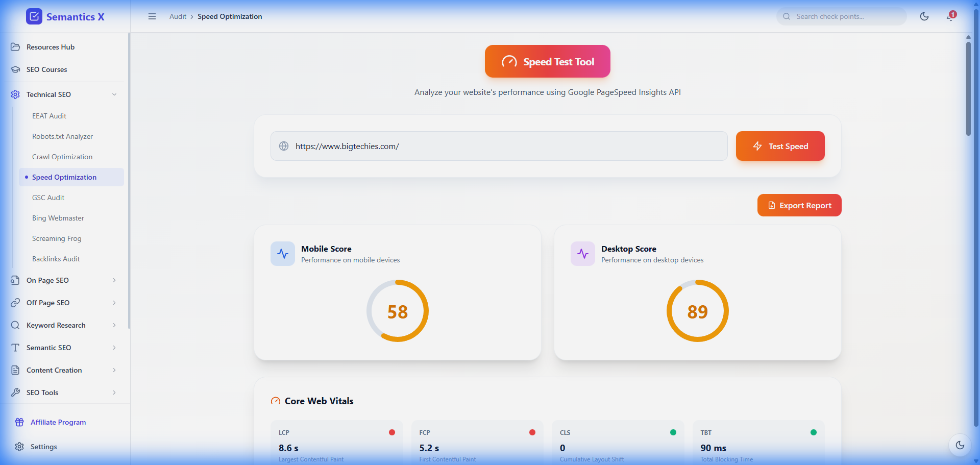This screenshot has height=465, width=980.
Task: Click the SEO Tools wrench icon
Action: [15, 393]
